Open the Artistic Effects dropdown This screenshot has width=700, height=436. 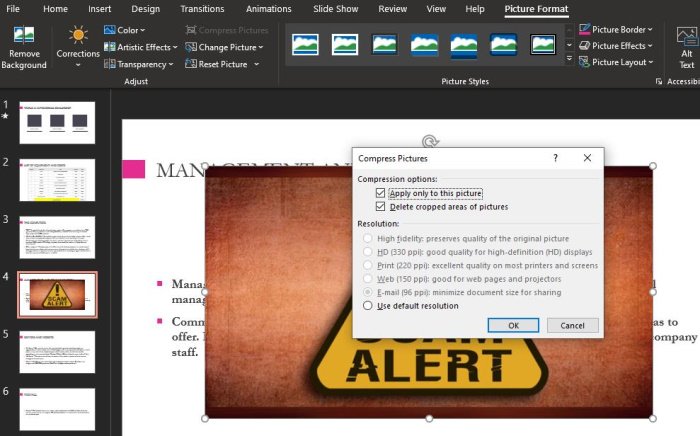click(x=141, y=47)
